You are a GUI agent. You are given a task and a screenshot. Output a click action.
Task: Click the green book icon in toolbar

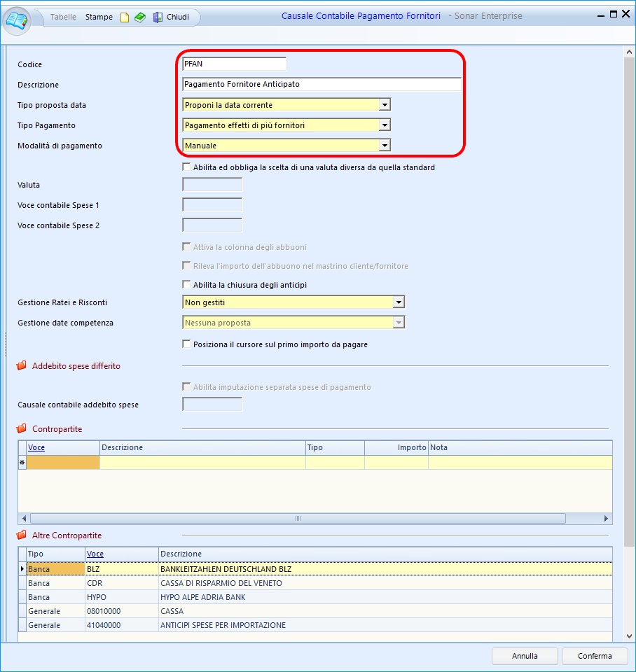click(140, 17)
